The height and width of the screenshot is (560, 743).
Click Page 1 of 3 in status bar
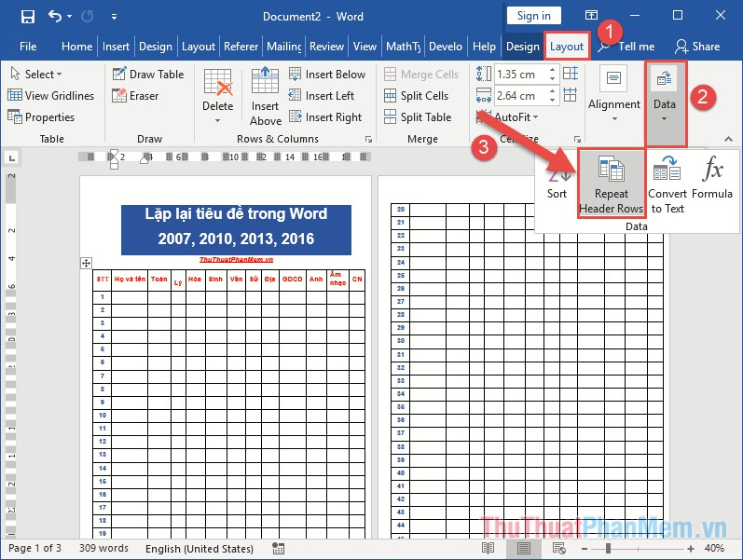(x=34, y=549)
